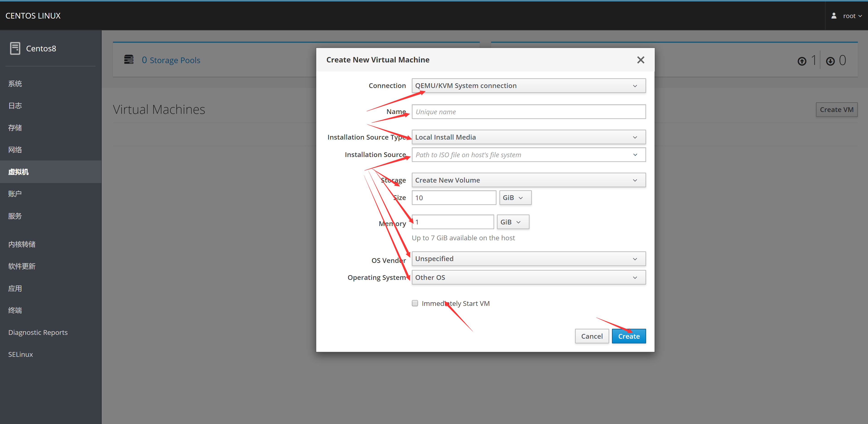Open the 0 Storage Pools link
868x424 pixels.
[171, 60]
